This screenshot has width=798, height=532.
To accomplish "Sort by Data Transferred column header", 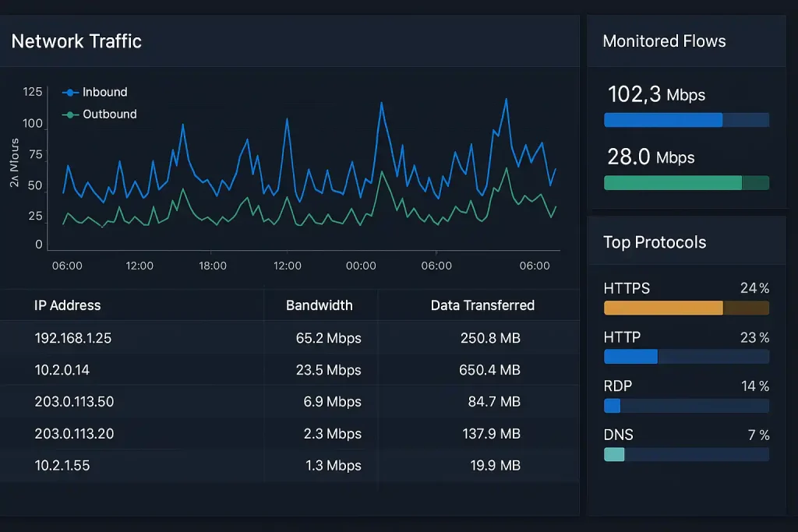I will tap(482, 305).
